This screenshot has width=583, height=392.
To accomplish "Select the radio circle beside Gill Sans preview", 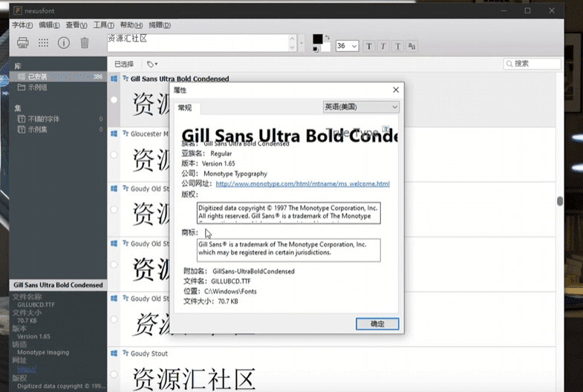I will pos(114,99).
